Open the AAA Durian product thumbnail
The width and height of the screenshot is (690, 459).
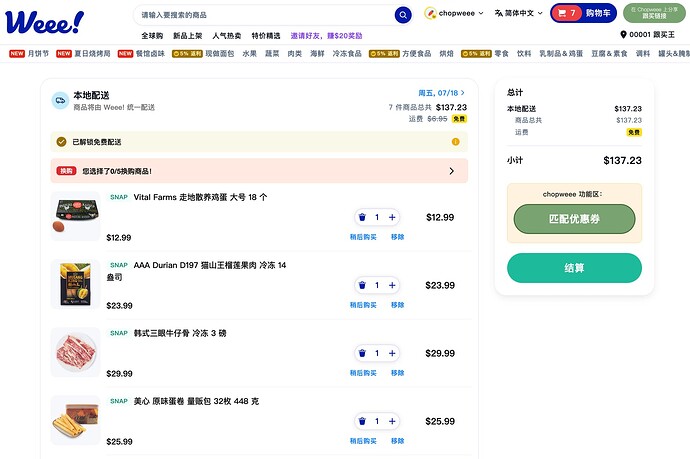click(x=76, y=284)
